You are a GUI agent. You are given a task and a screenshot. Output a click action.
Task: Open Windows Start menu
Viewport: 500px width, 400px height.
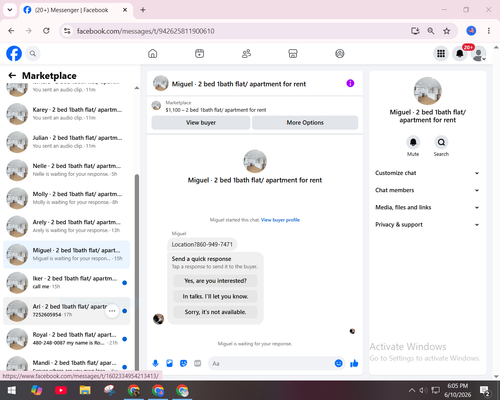pos(12,390)
